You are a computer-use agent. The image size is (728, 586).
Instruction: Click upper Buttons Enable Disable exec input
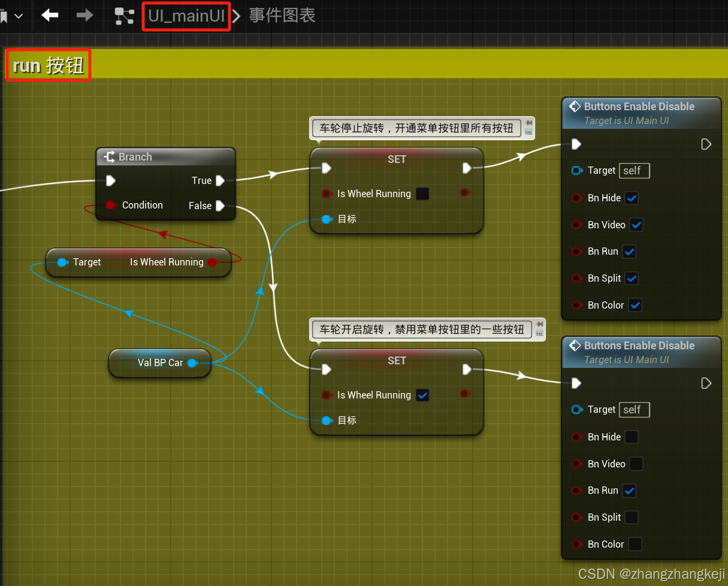click(576, 144)
